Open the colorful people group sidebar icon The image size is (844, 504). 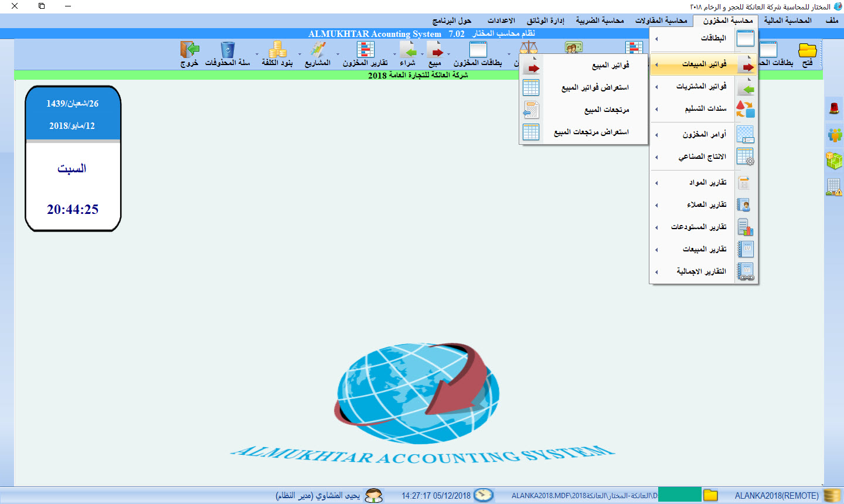coord(833,135)
